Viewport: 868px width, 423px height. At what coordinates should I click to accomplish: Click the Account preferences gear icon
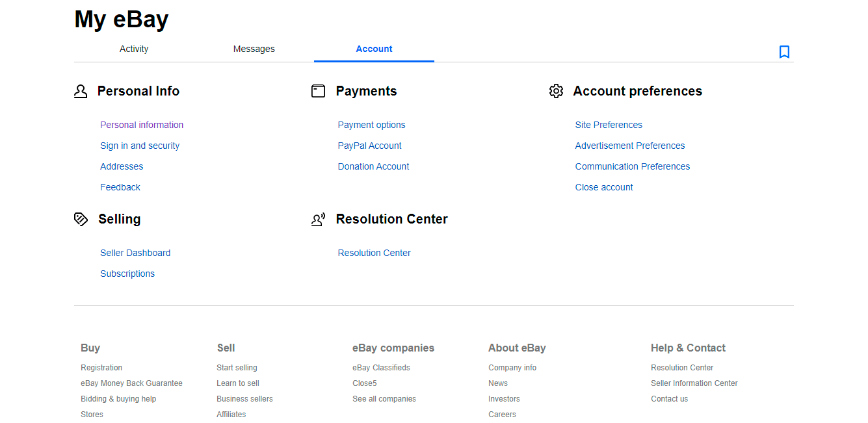(556, 92)
